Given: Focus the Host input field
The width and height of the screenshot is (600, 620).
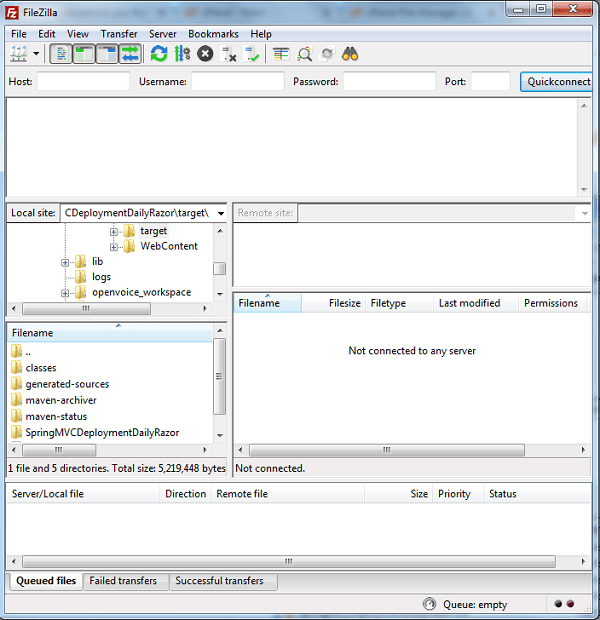Looking at the screenshot, I should pyautogui.click(x=83, y=81).
